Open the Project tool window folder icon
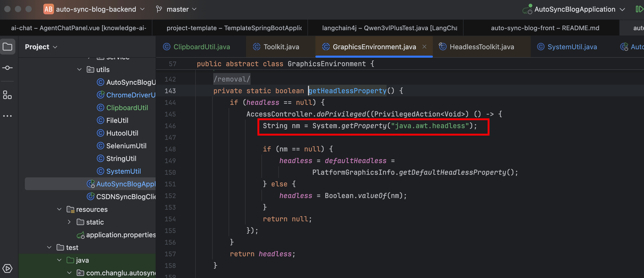The width and height of the screenshot is (644, 278). pos(7,47)
